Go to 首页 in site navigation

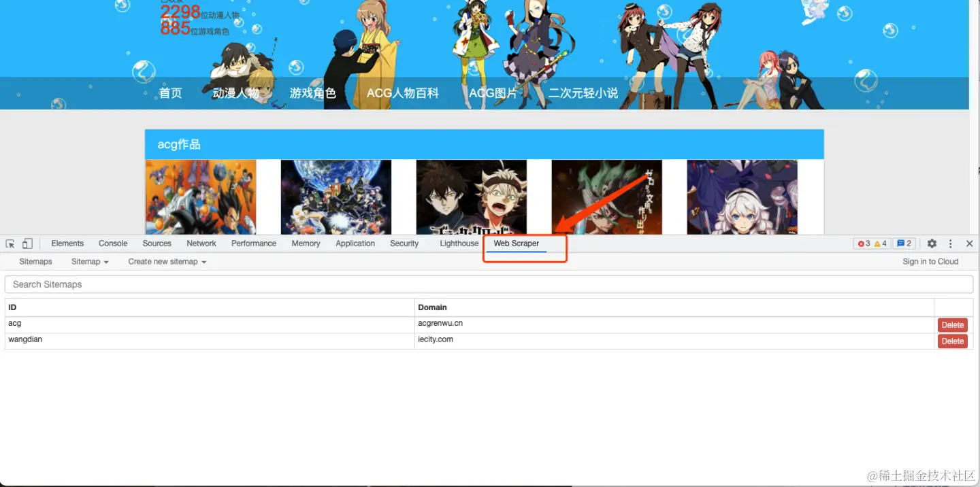point(171,93)
